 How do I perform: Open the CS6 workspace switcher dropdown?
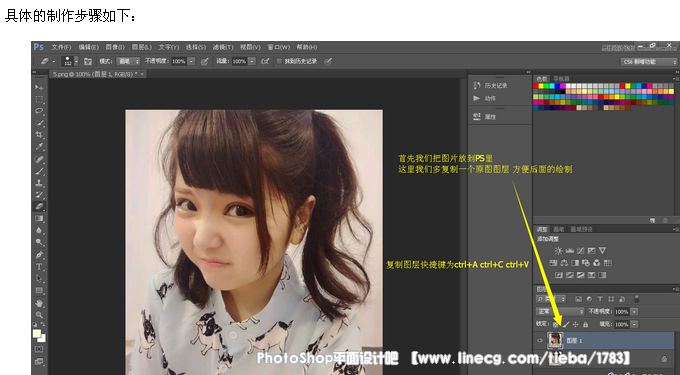(x=649, y=62)
